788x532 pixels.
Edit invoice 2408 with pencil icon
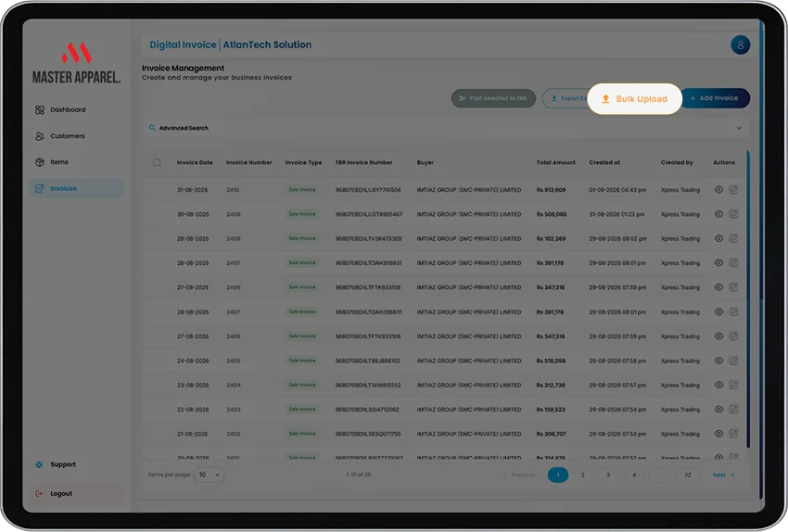733,238
